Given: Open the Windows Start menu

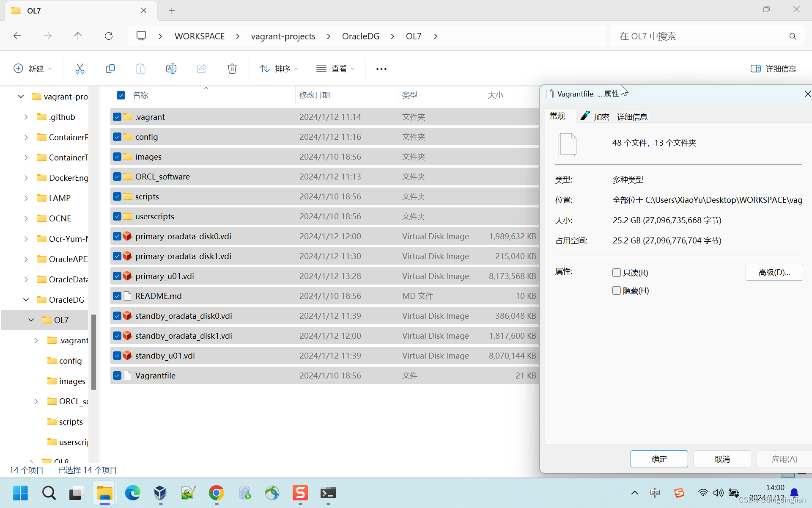Looking at the screenshot, I should click(20, 493).
